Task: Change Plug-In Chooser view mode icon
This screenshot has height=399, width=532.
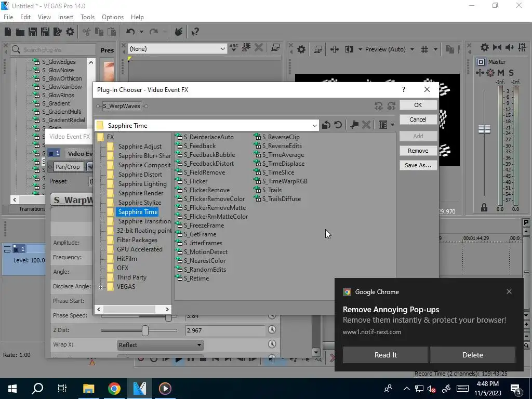Action: tap(383, 125)
